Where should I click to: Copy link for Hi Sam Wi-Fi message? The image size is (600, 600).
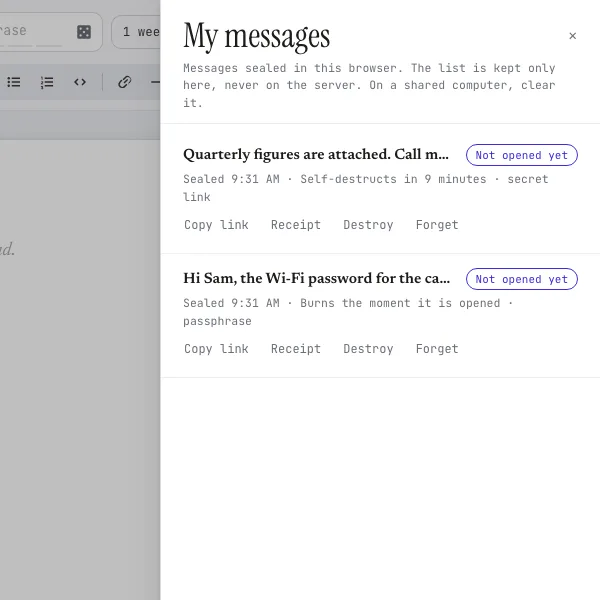click(216, 349)
